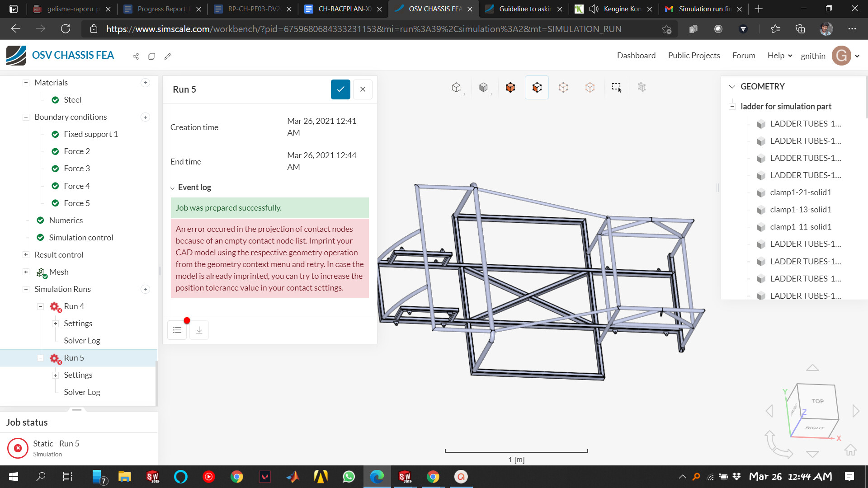Collapse the GEOMETRY panel
This screenshot has height=488, width=868.
point(732,87)
